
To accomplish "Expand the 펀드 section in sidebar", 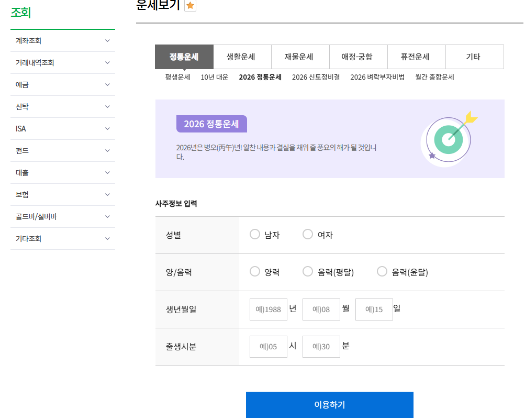I will tap(63, 150).
